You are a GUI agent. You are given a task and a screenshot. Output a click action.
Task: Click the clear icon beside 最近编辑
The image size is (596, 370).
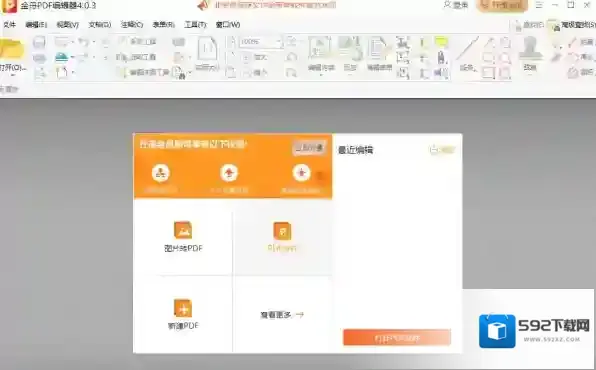click(442, 150)
